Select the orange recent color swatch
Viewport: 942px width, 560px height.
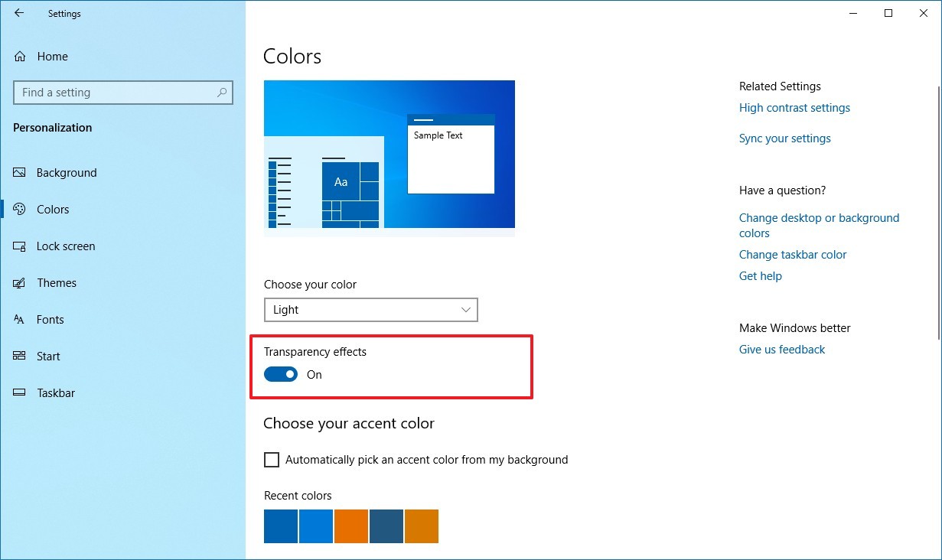[x=353, y=526]
